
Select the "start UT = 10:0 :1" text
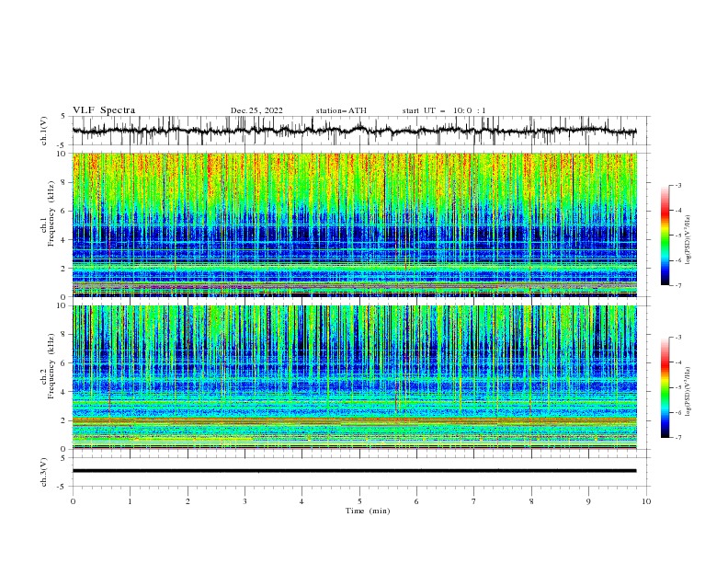pos(444,110)
